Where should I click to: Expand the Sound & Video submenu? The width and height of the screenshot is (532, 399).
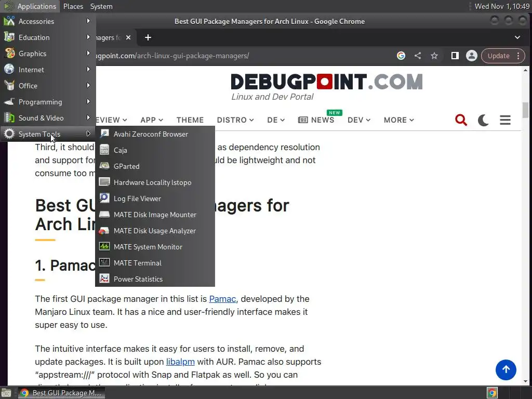(x=48, y=118)
